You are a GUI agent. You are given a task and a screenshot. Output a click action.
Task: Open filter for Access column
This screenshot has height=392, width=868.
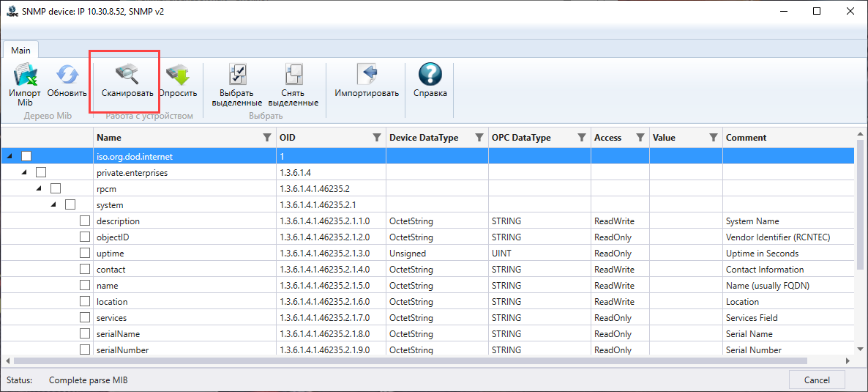coord(640,138)
